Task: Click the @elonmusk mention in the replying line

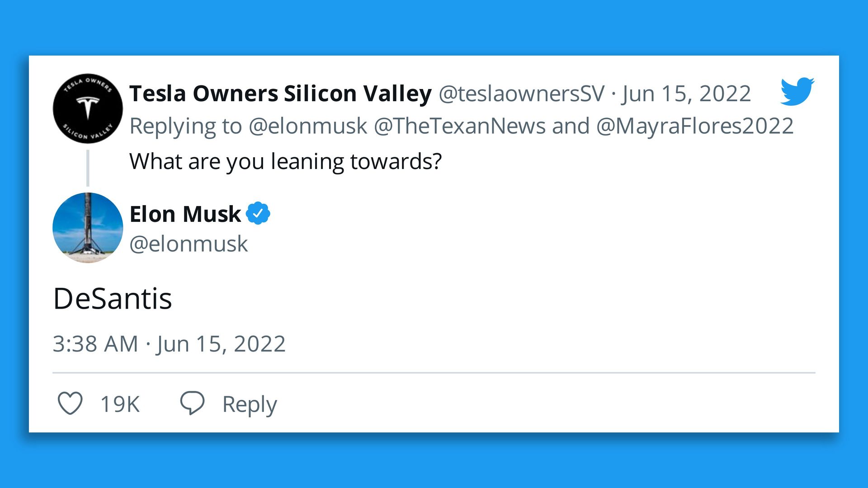Action: point(308,126)
